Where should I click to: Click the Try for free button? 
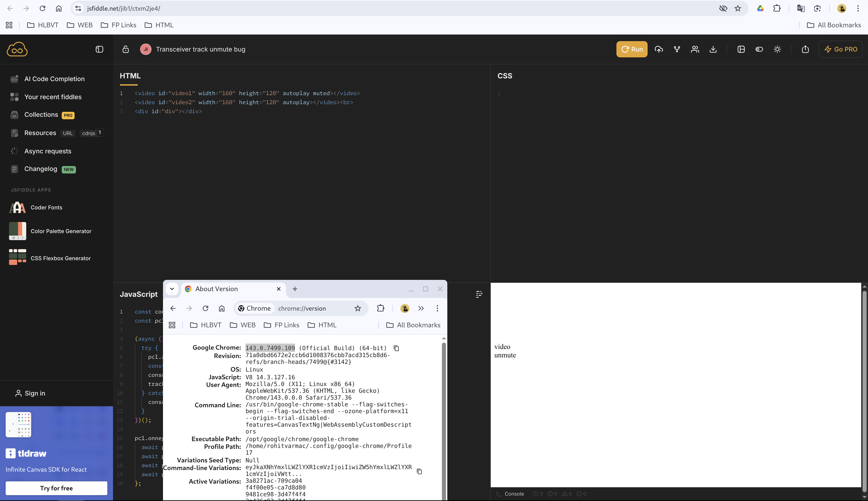(56, 488)
